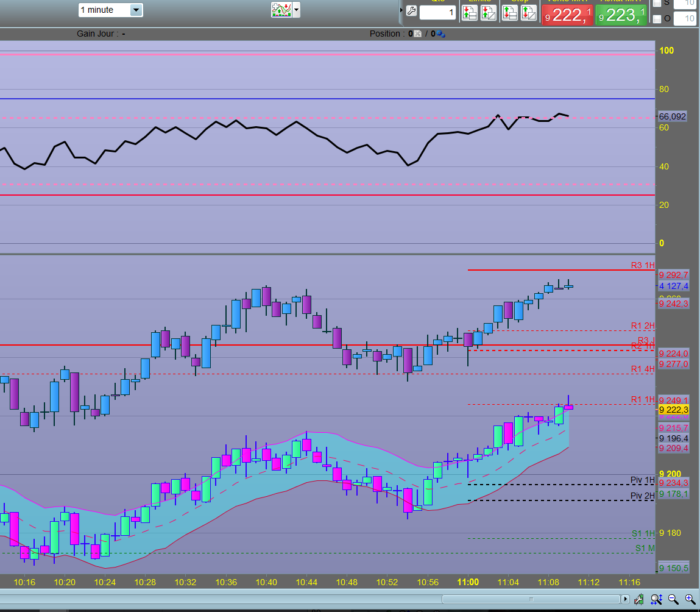Viewport: 700px width, 612px height.
Task: Click the second Stop order icon
Action: pyautogui.click(x=529, y=13)
